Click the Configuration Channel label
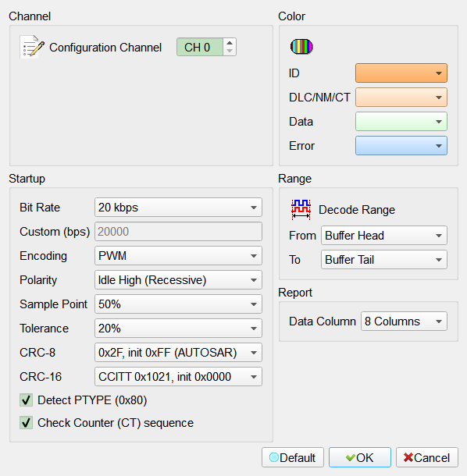The height and width of the screenshot is (476, 467). pyautogui.click(x=105, y=48)
